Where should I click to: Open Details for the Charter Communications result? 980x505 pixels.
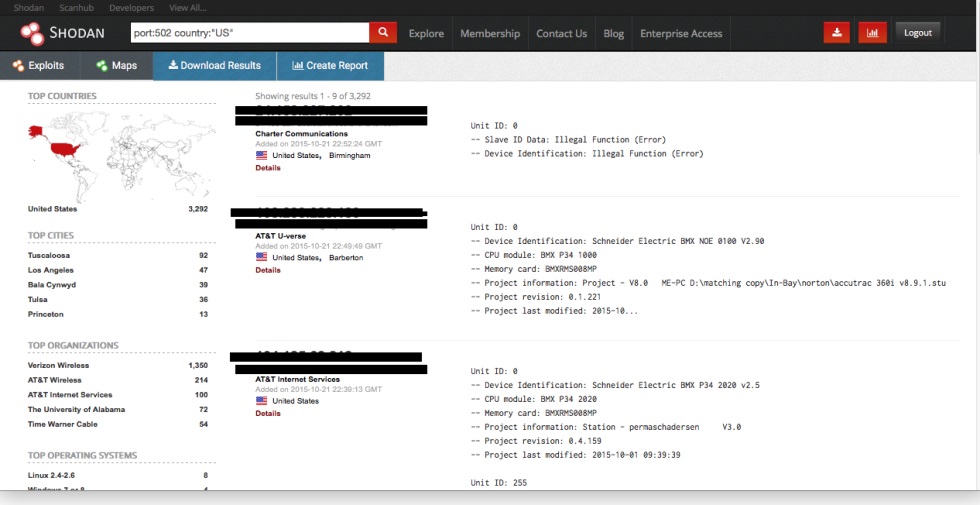pyautogui.click(x=268, y=168)
